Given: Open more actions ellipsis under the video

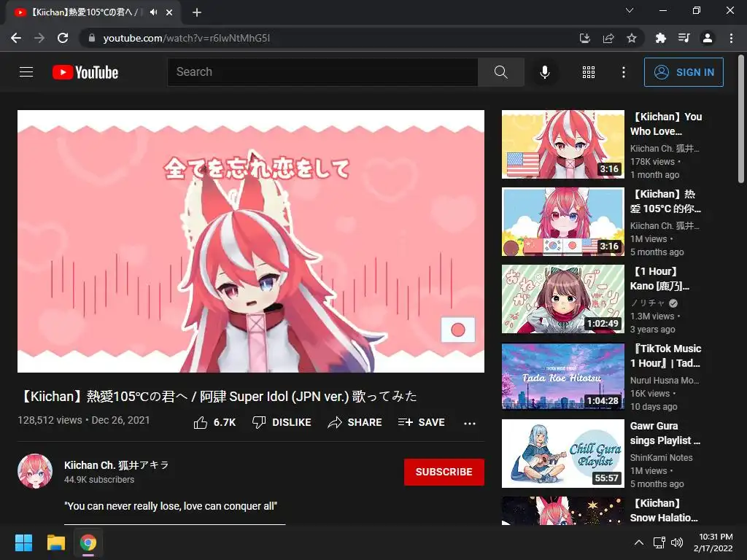Looking at the screenshot, I should click(x=470, y=423).
